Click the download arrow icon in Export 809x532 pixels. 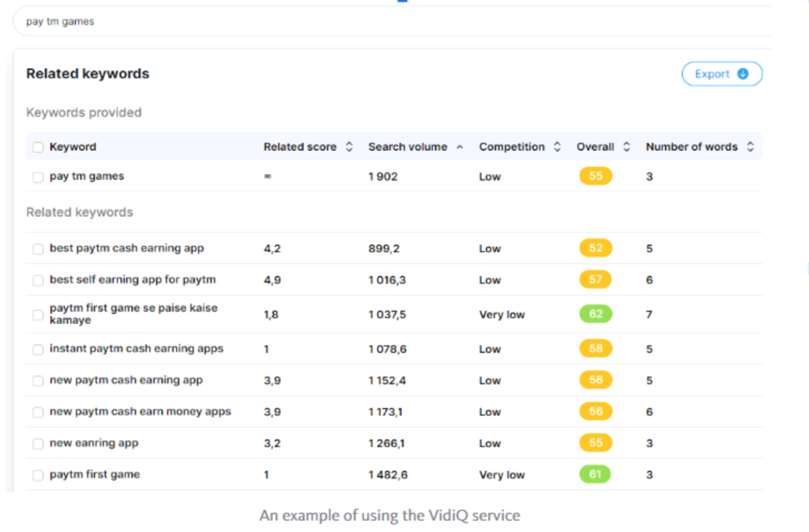[x=743, y=74]
